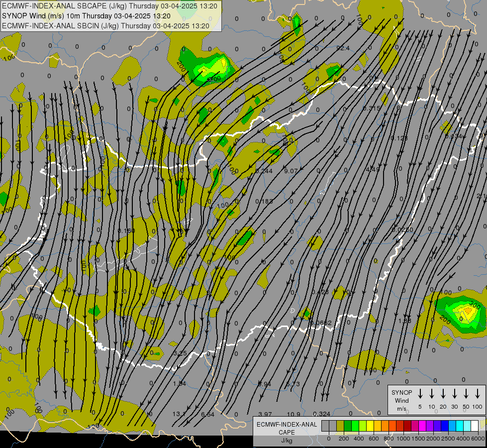This screenshot has width=487, height=448.
Task: Click the 1.04 value on the map
Action: (180, 384)
